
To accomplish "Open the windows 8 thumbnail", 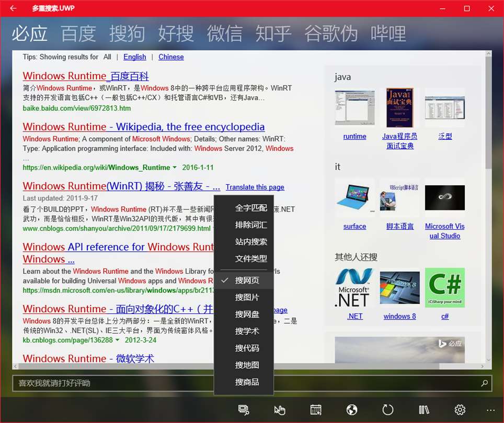I will pyautogui.click(x=399, y=288).
